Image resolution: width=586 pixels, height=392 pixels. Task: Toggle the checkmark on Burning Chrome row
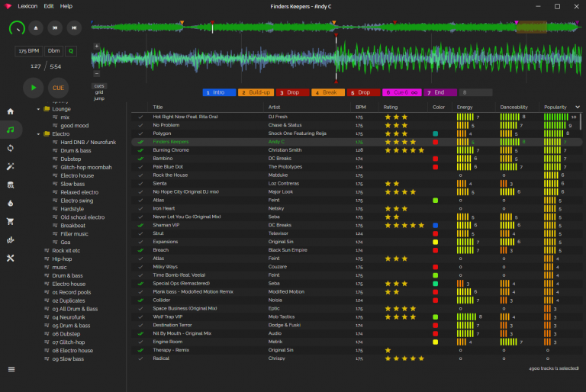click(140, 150)
